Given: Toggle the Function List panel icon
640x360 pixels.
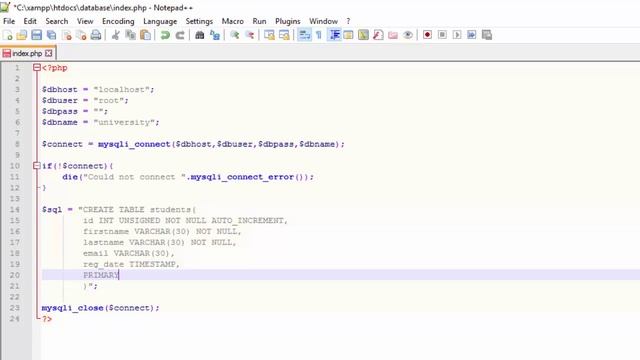Looking at the screenshot, I should (378, 35).
